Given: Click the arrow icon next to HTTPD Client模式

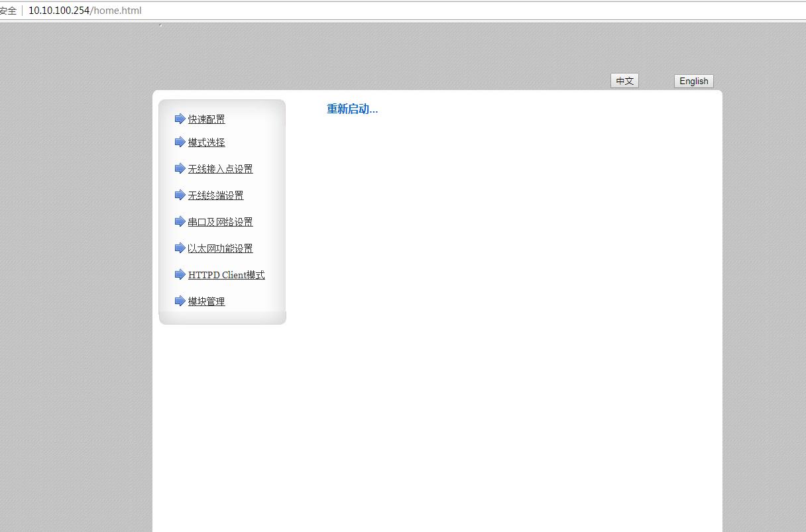Looking at the screenshot, I should pyautogui.click(x=180, y=274).
